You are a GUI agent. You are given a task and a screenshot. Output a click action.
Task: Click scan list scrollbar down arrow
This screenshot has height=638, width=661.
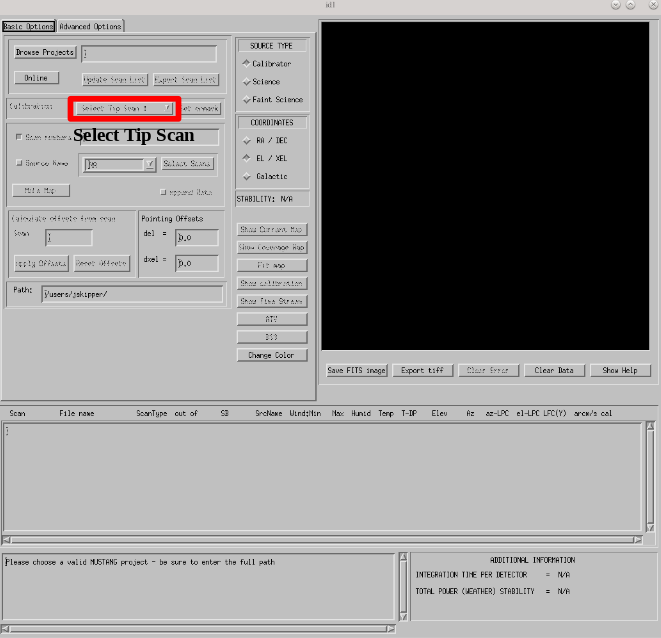click(650, 528)
